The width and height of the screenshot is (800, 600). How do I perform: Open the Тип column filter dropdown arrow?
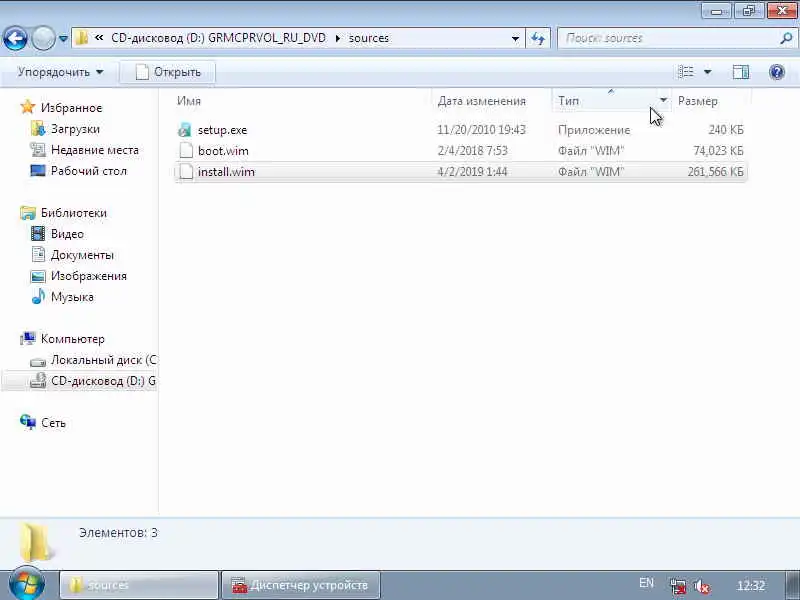pos(663,100)
